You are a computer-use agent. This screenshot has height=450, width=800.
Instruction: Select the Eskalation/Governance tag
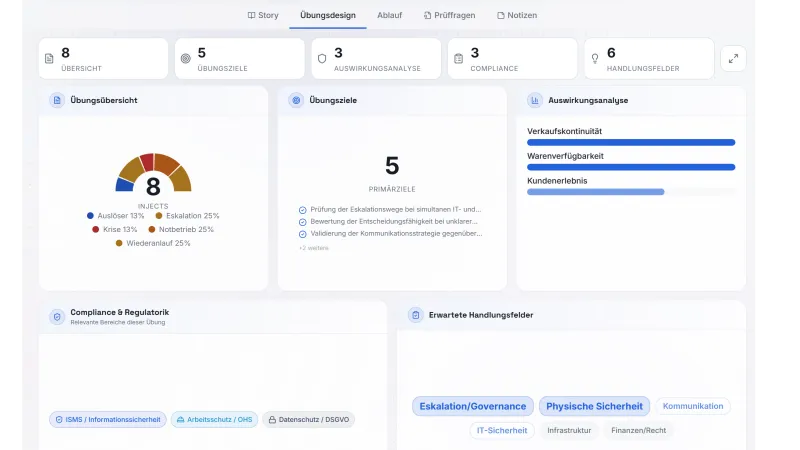tap(473, 406)
